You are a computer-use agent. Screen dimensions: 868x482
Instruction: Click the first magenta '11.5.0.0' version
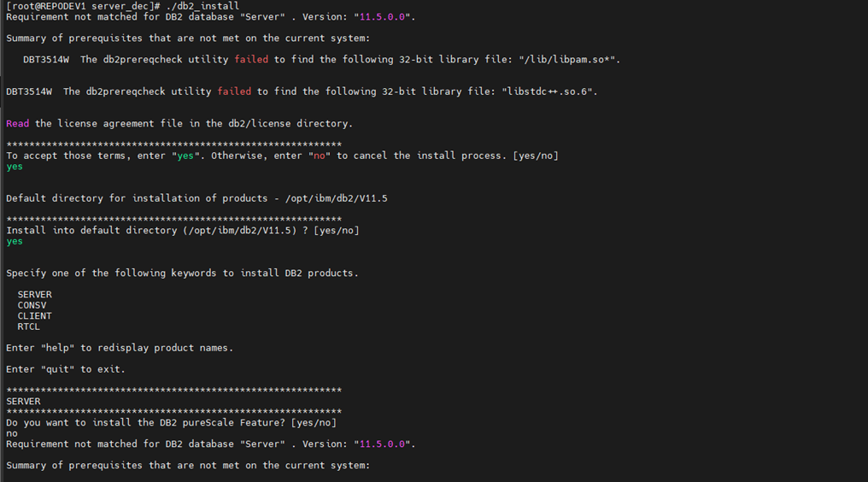[382, 17]
